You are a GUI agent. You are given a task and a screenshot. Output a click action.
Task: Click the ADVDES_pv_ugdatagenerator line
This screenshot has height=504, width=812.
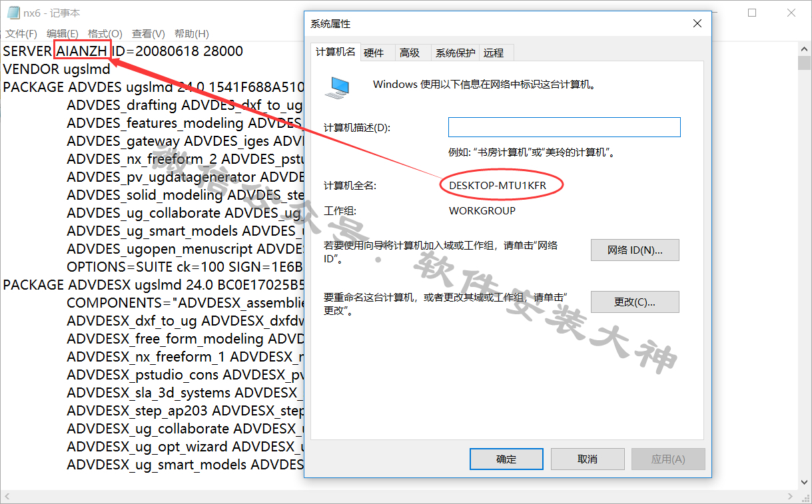click(x=185, y=177)
